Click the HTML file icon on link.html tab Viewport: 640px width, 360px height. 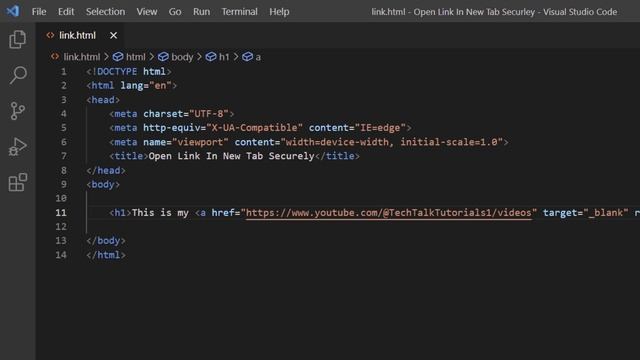tap(50, 36)
